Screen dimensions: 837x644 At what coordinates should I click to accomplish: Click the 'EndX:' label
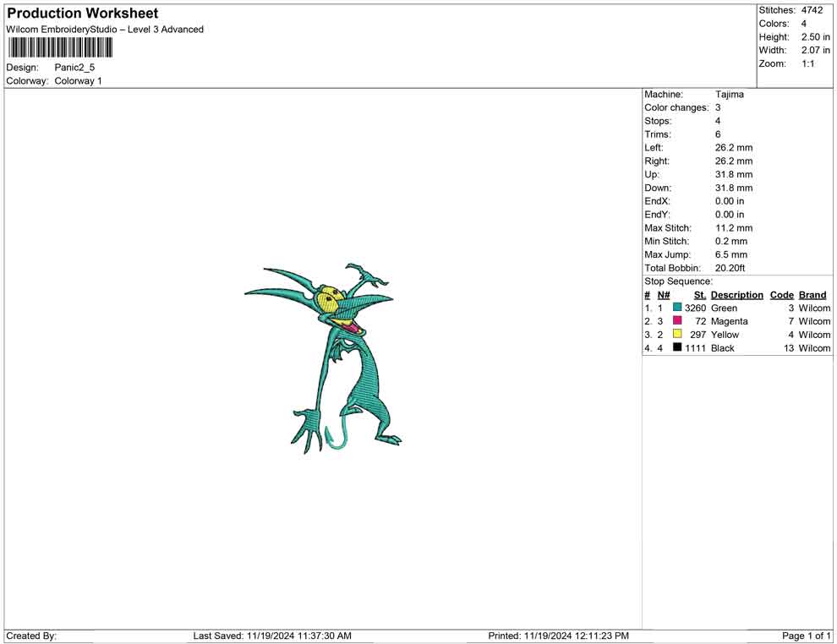[x=657, y=201]
